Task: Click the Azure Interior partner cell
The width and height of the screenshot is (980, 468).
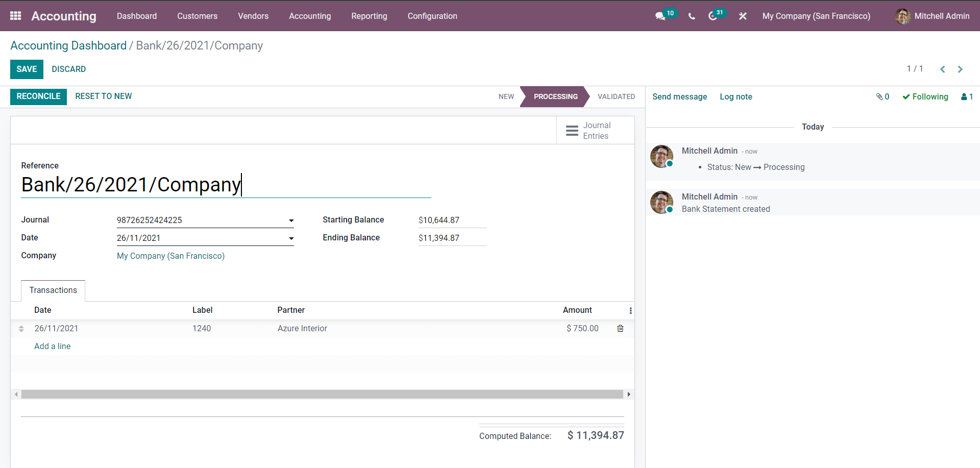Action: 302,329
